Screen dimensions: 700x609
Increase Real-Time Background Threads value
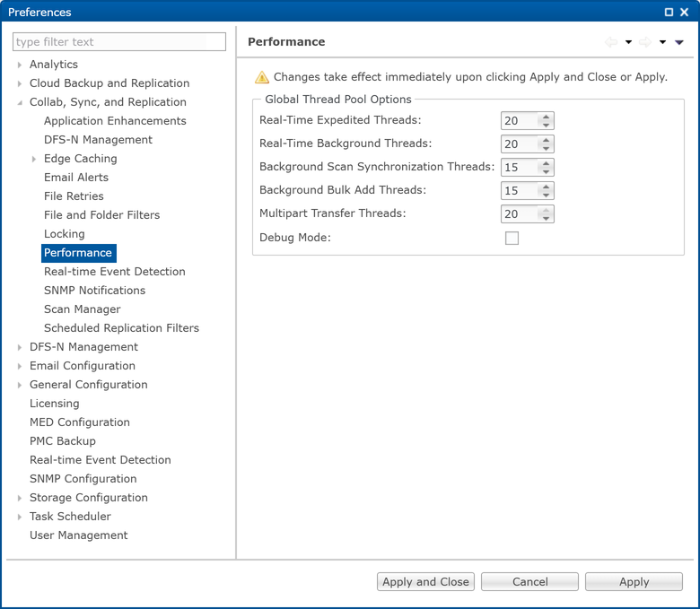coord(546,140)
